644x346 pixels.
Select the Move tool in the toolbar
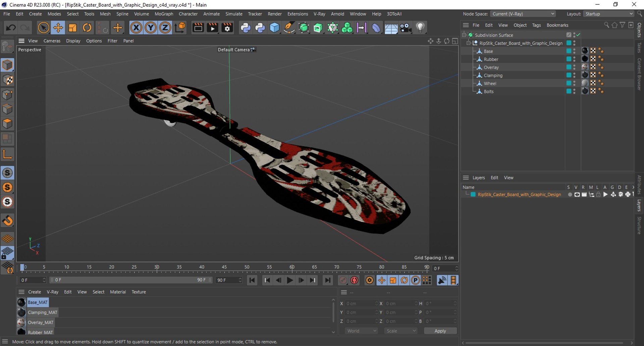(x=58, y=27)
